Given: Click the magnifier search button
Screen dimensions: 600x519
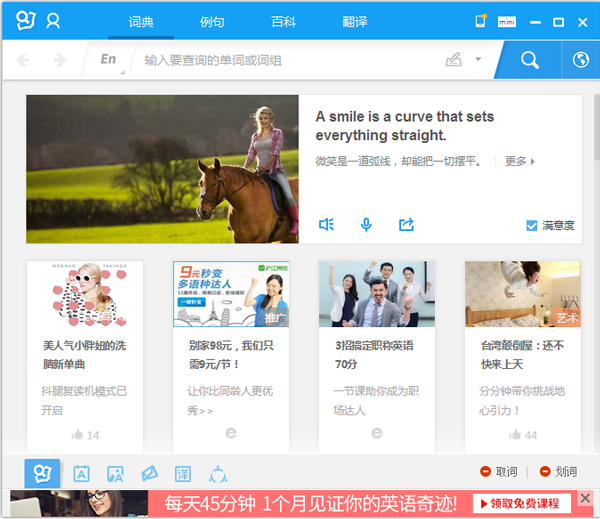Looking at the screenshot, I should tap(529, 60).
